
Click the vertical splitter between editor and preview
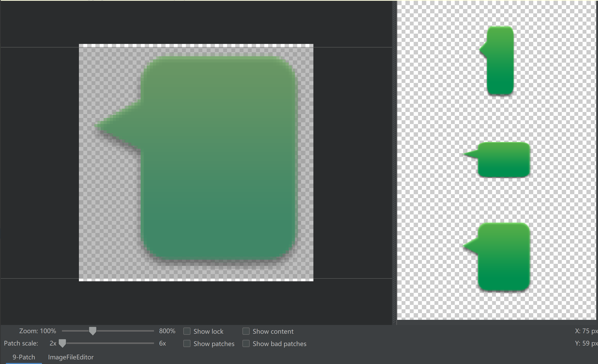click(x=395, y=162)
